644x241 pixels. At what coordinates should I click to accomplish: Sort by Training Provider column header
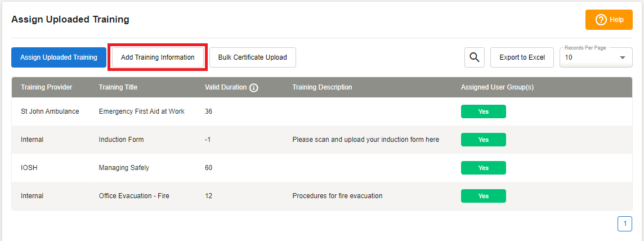click(47, 87)
